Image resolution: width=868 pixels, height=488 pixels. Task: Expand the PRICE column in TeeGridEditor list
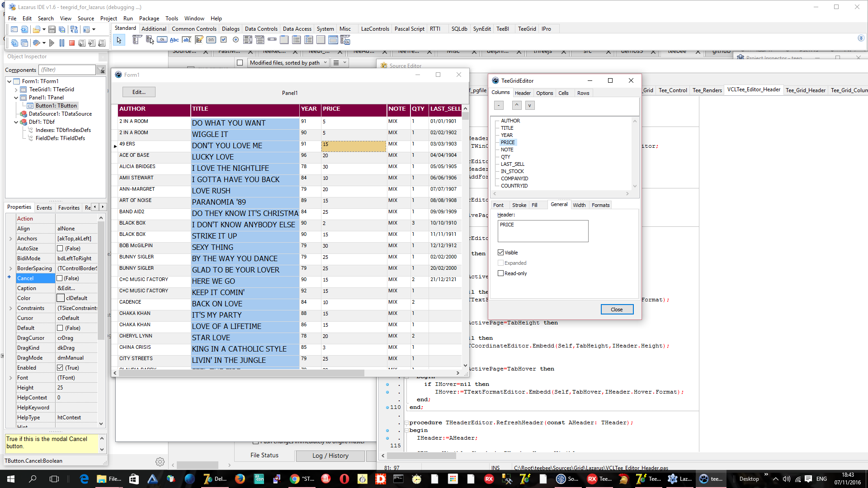[x=496, y=142]
